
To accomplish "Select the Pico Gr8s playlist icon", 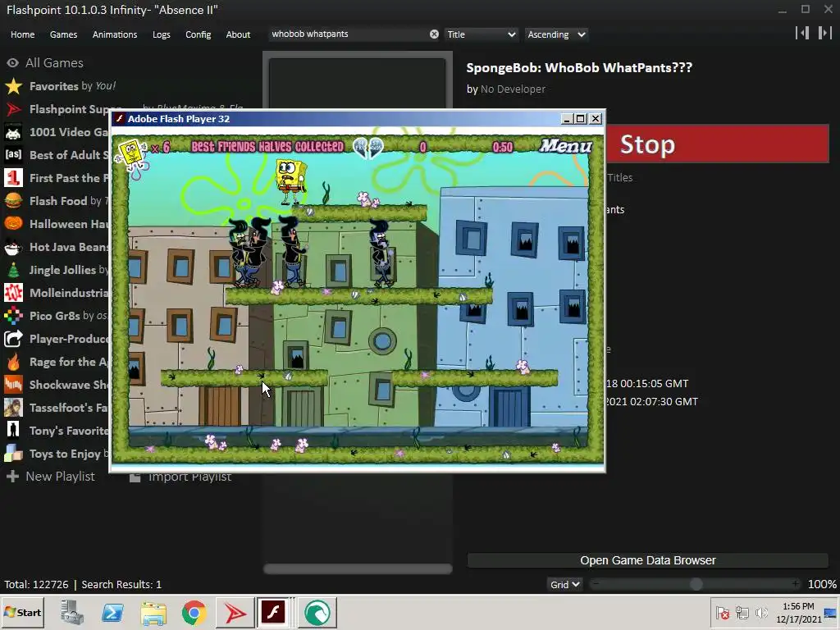I will (13, 316).
